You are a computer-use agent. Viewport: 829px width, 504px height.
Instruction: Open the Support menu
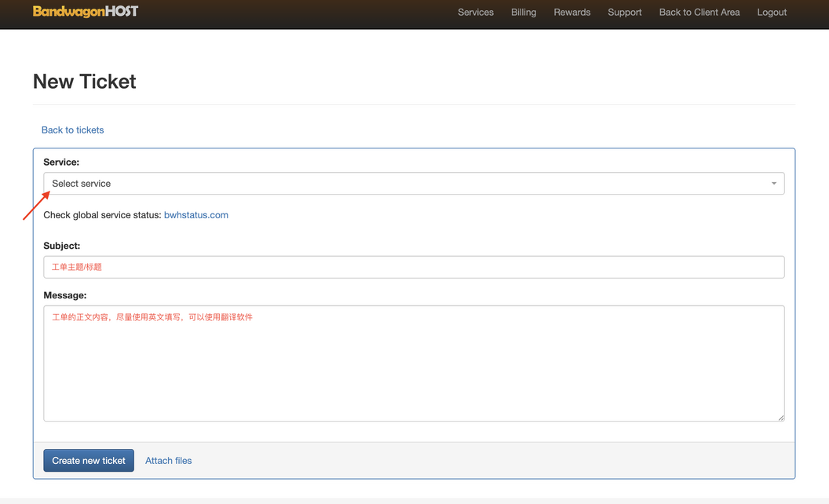click(624, 13)
